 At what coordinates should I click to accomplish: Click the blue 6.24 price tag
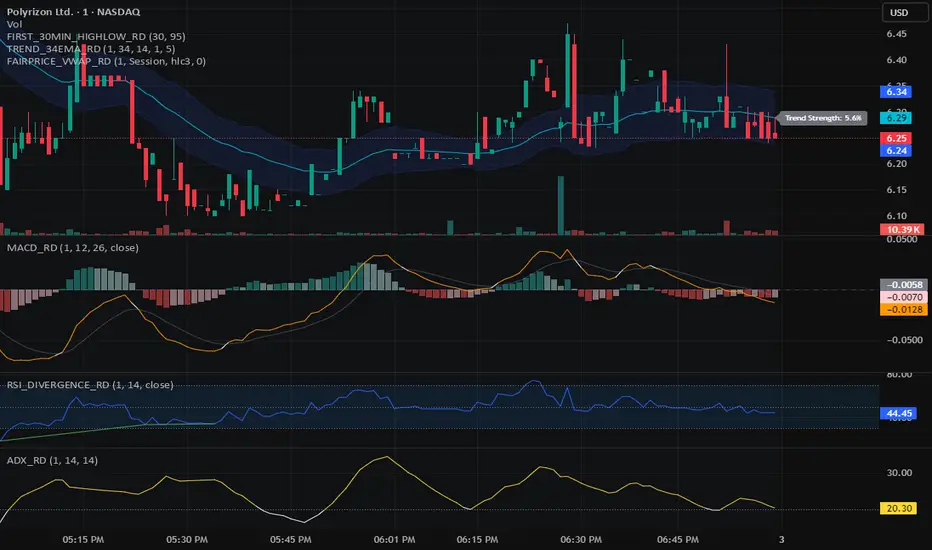coord(896,150)
